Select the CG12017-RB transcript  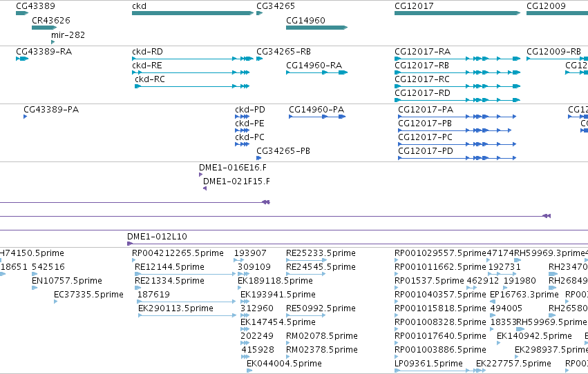point(457,72)
